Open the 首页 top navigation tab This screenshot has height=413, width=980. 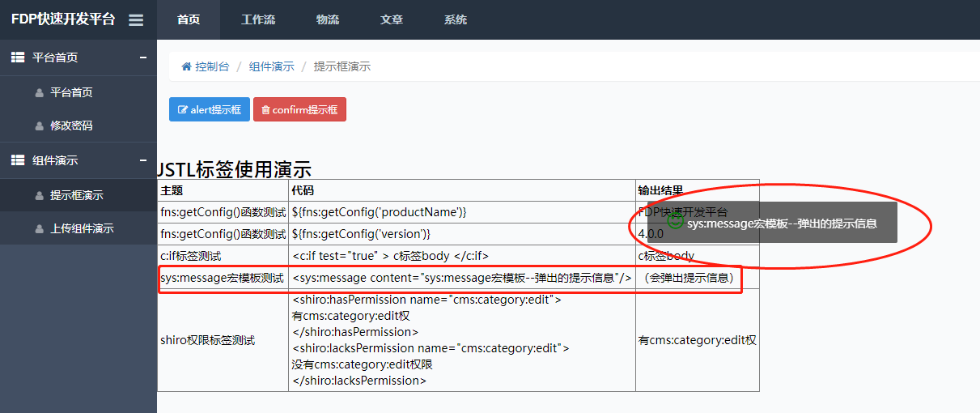pos(189,20)
